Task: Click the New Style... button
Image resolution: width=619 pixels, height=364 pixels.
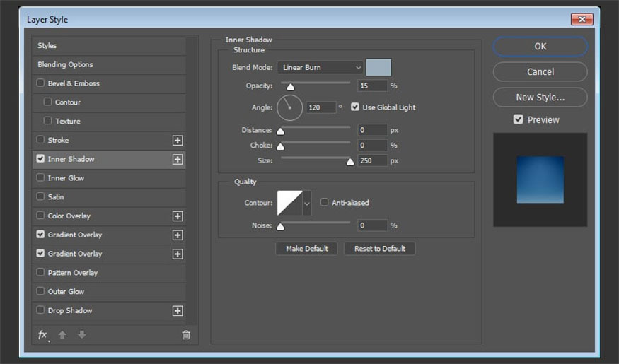Action: click(540, 98)
